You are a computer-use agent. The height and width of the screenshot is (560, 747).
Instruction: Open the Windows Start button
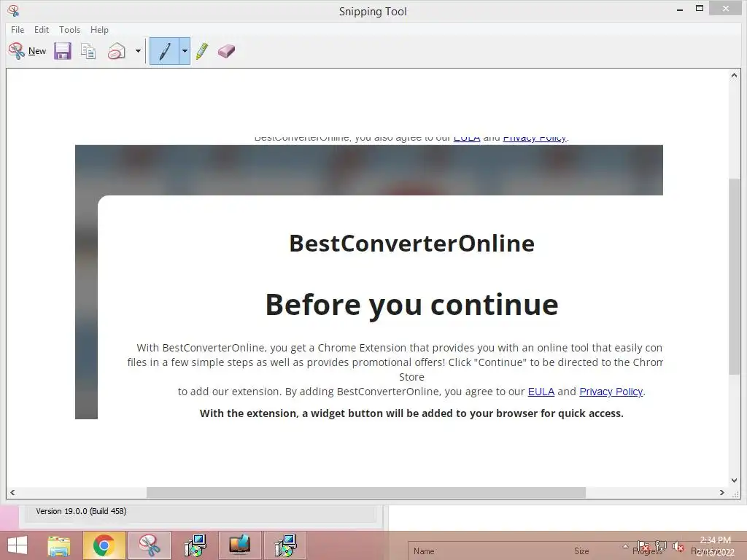point(18,545)
